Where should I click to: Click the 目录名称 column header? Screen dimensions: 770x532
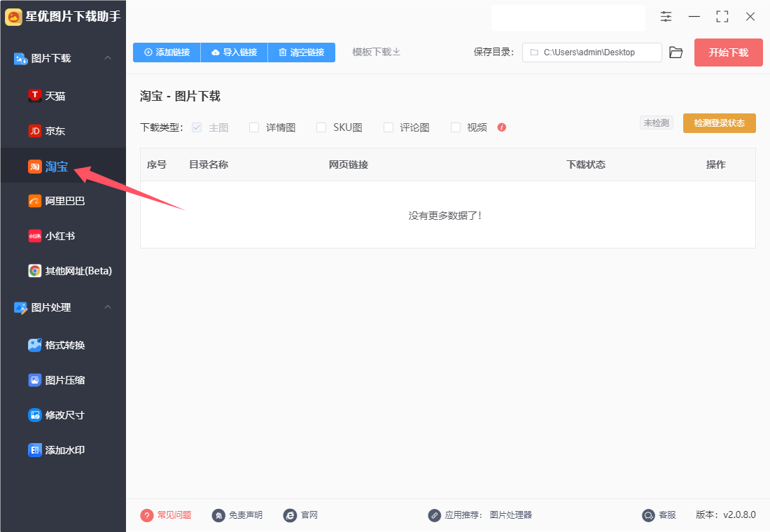pyautogui.click(x=209, y=164)
